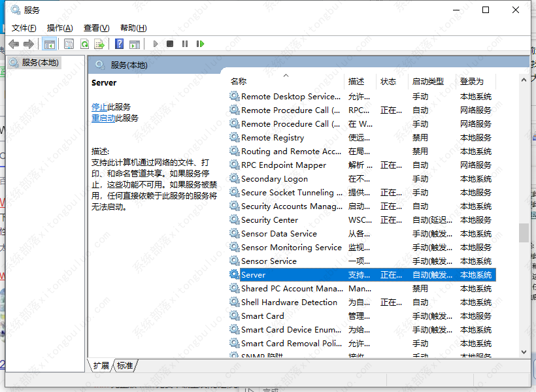Click the back navigation arrow icon
Image resolution: width=536 pixels, height=392 pixels.
point(14,44)
